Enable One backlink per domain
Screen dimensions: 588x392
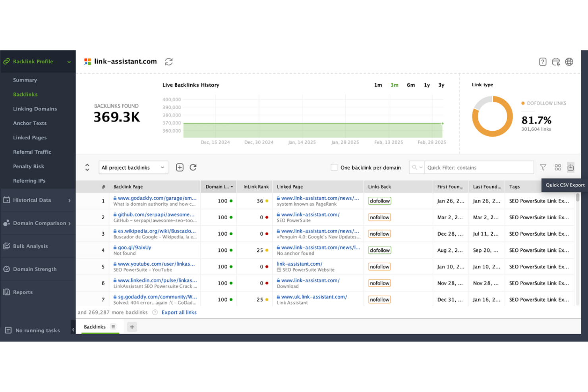tap(334, 167)
